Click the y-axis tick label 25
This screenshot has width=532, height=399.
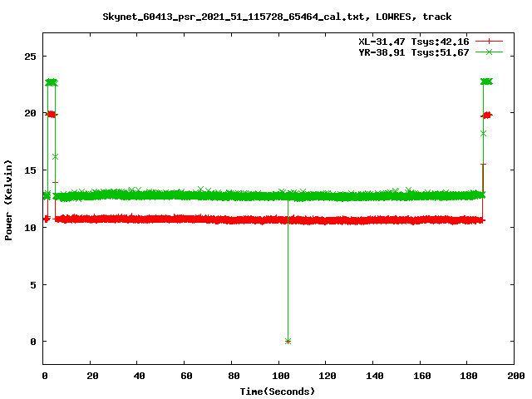[x=30, y=57]
